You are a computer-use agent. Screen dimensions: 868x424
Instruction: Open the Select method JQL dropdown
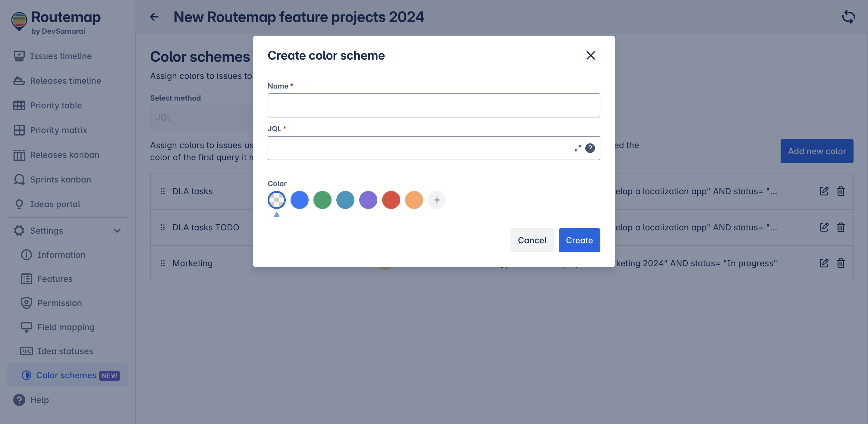point(202,117)
